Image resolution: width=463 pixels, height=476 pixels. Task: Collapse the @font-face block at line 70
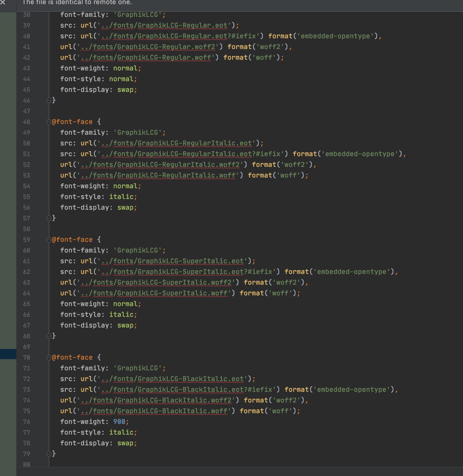[49, 358]
